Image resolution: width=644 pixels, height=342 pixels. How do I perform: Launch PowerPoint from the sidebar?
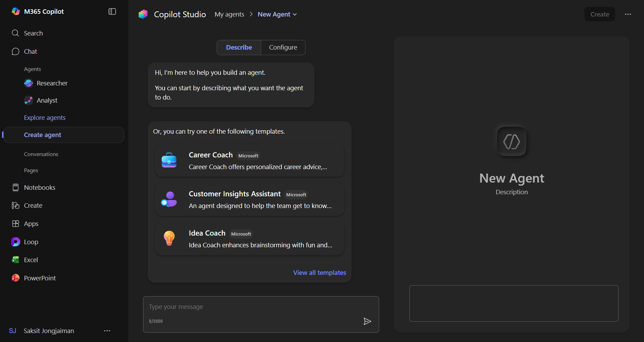click(39, 278)
